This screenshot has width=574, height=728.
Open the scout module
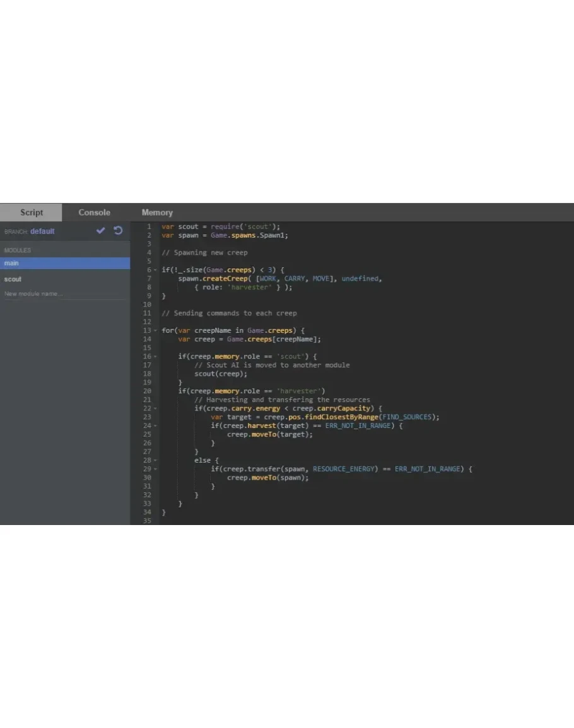coord(13,279)
